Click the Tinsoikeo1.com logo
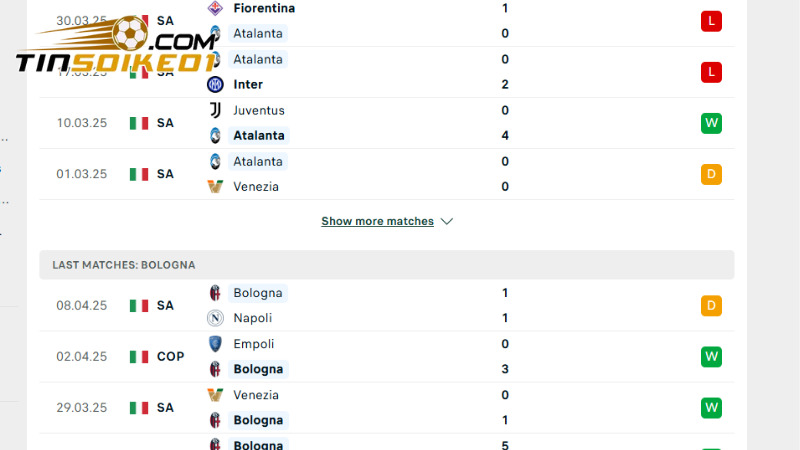Screen dimensions: 800x450 click(x=116, y=47)
